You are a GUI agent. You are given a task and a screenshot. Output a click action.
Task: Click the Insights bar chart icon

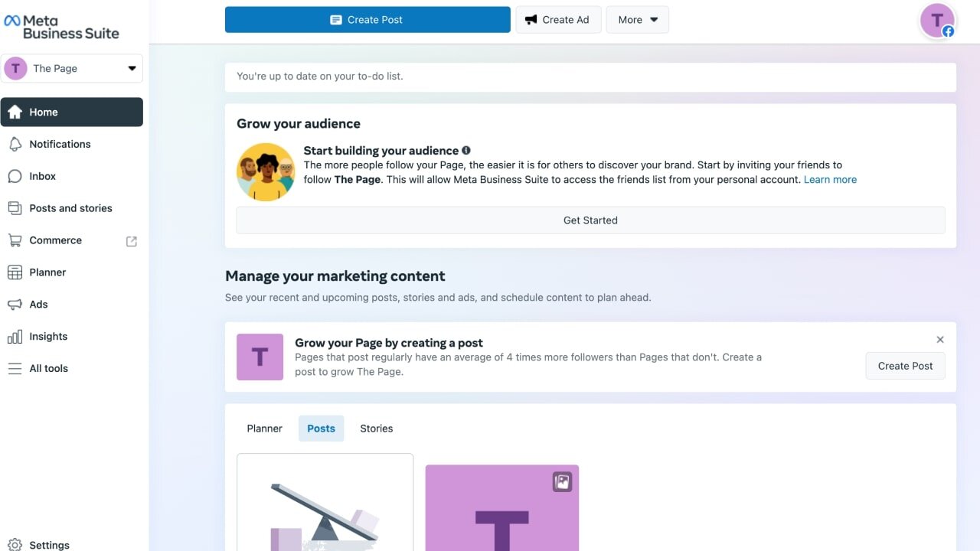pos(15,337)
